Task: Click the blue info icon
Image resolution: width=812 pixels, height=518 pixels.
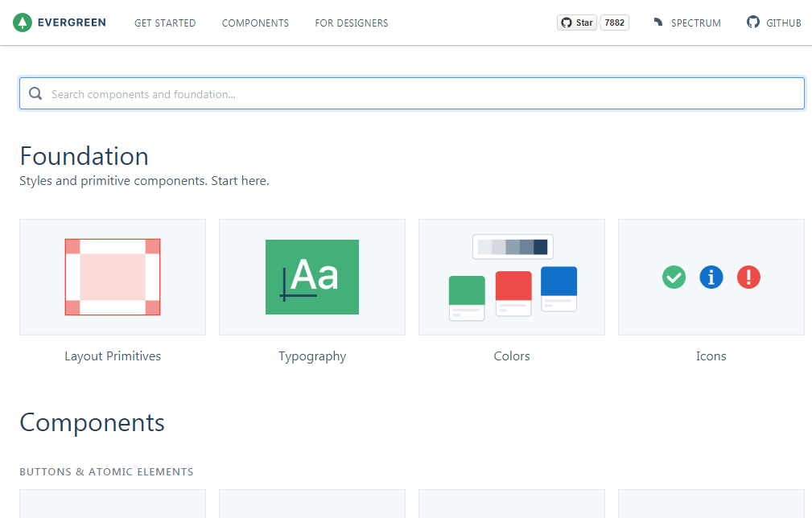Action: [x=711, y=277]
